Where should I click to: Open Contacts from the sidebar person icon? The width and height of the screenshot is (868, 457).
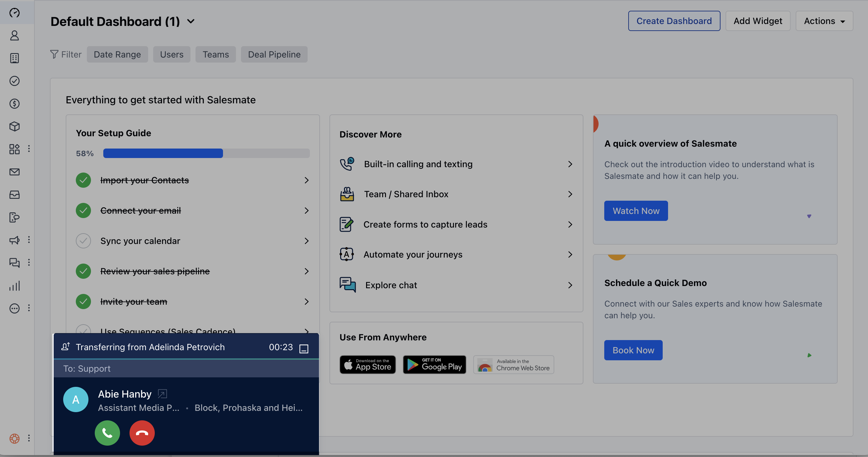[15, 35]
